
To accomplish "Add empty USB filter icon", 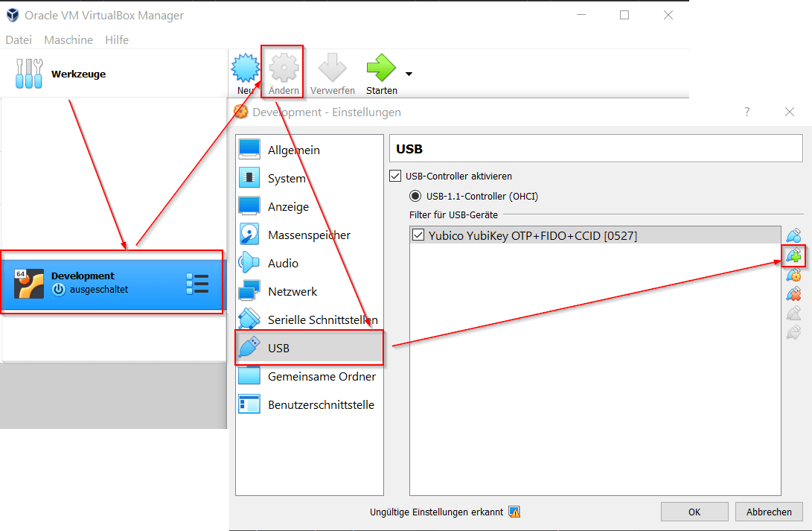I will 793,237.
